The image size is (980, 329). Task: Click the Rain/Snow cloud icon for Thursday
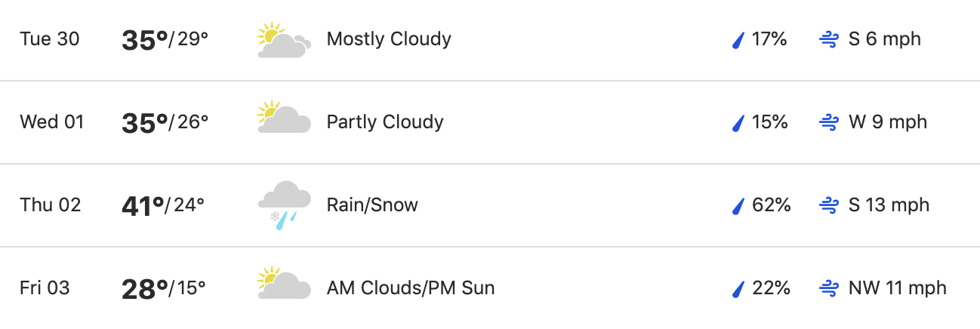point(284,204)
